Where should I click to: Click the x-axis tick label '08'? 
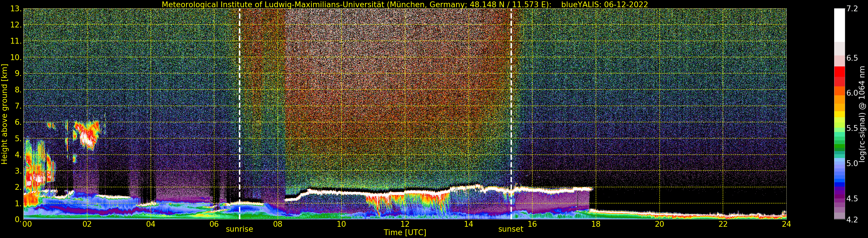coord(278,224)
